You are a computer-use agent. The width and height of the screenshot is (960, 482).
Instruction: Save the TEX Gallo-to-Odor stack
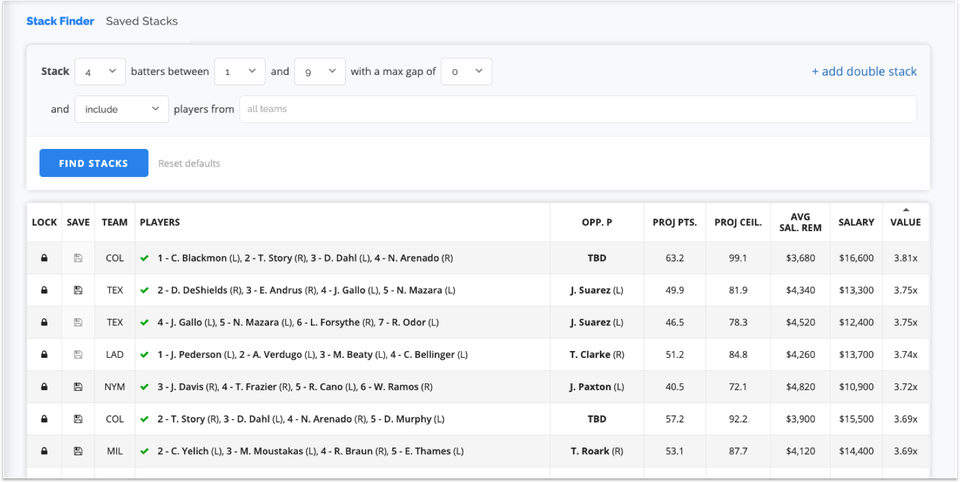pyautogui.click(x=78, y=323)
